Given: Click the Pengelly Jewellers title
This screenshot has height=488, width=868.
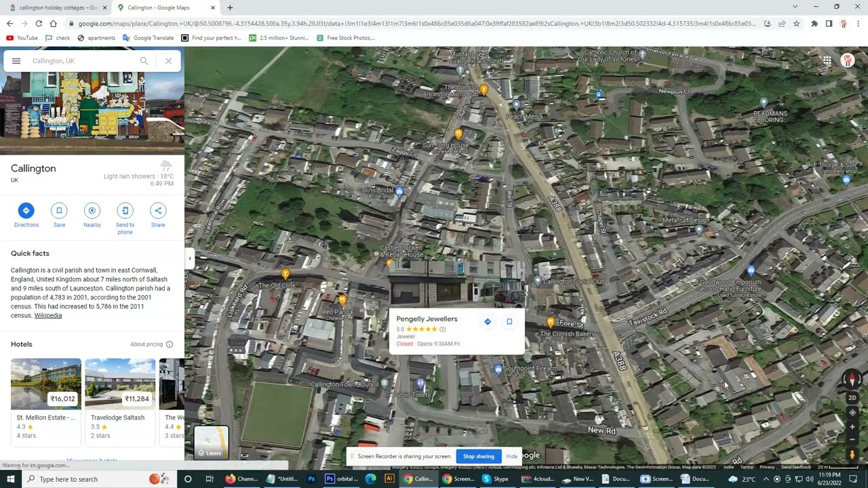Looking at the screenshot, I should pos(427,319).
